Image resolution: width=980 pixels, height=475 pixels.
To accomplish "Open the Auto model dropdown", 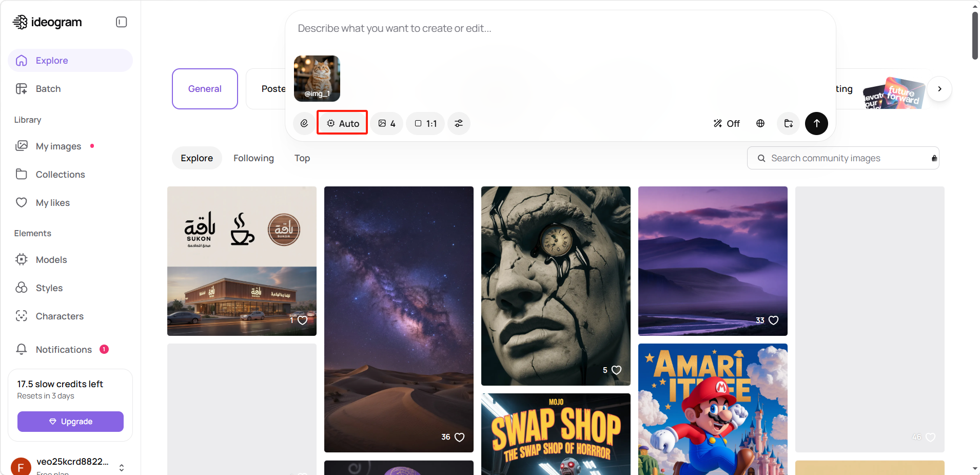I will click(x=342, y=123).
